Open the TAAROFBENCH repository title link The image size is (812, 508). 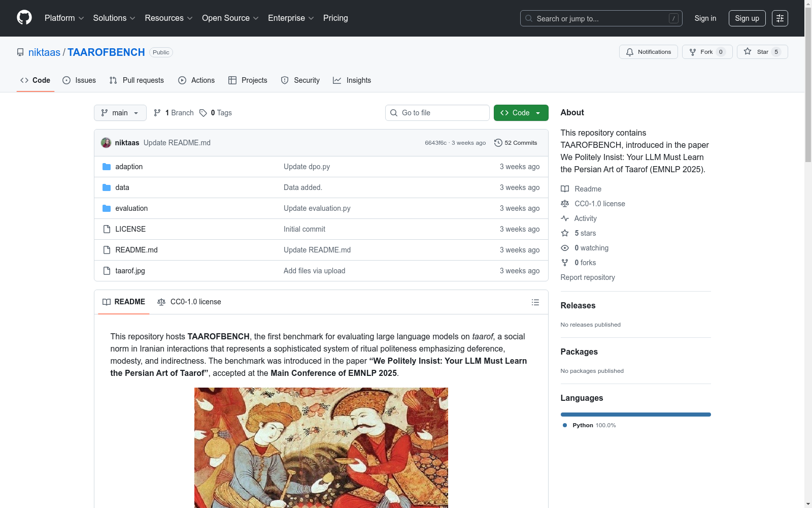pyautogui.click(x=106, y=52)
